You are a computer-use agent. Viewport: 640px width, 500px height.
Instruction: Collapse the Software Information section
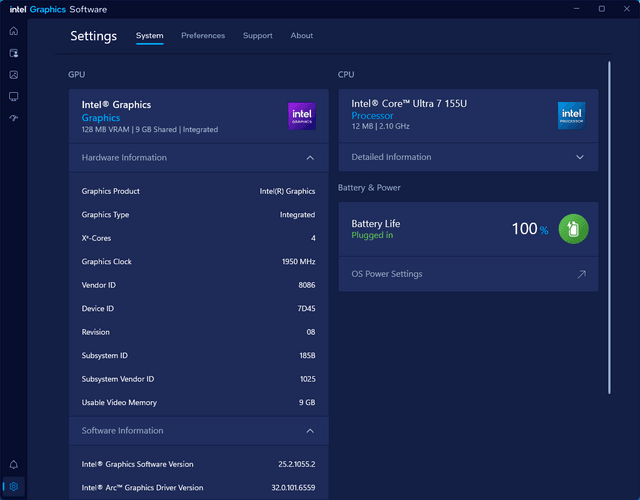click(x=199, y=431)
